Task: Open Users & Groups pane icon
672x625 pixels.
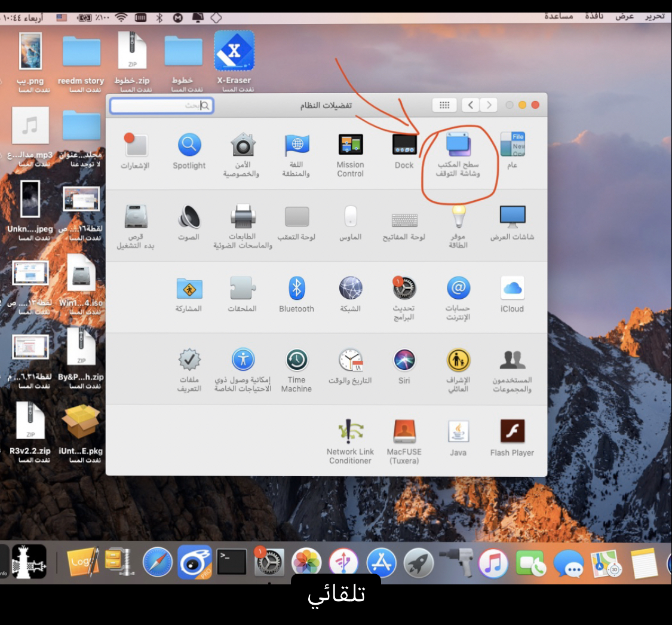Action: (x=512, y=360)
